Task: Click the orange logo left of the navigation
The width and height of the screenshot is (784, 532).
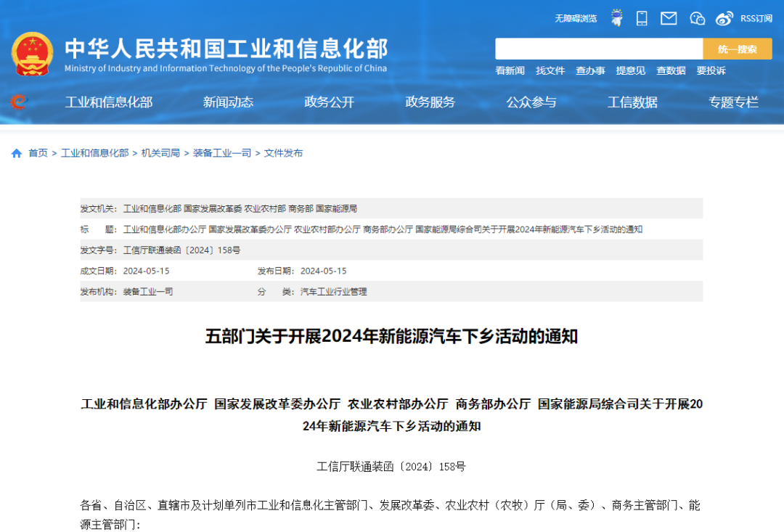Action: click(x=19, y=102)
